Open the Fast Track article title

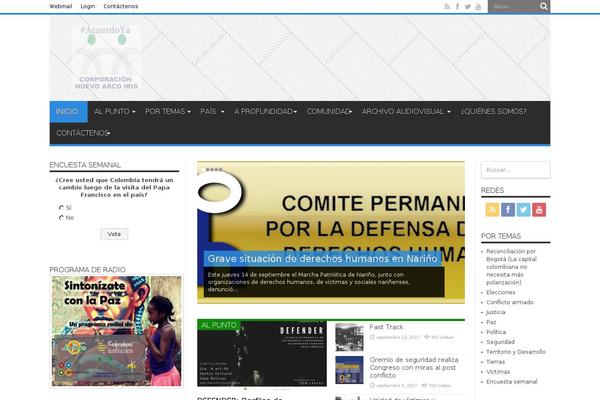tap(386, 327)
